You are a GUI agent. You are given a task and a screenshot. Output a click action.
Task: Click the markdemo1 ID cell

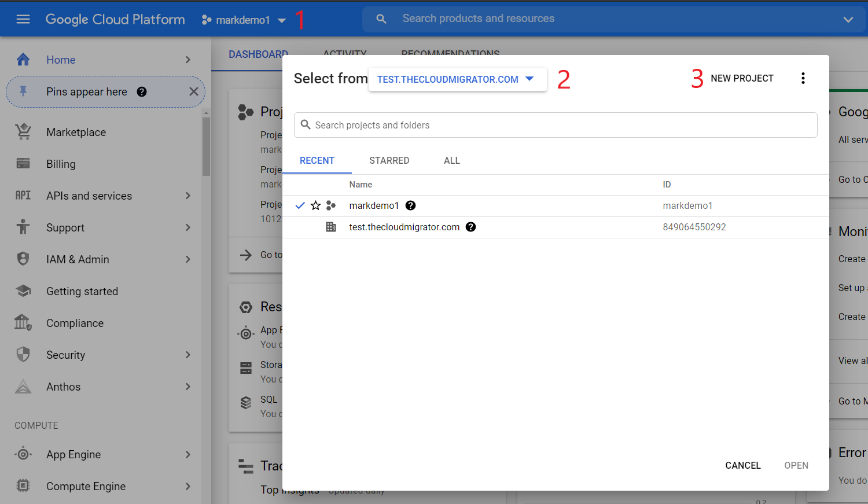(687, 206)
